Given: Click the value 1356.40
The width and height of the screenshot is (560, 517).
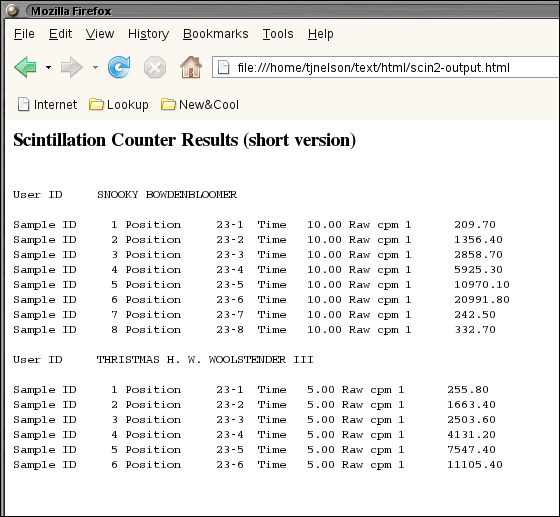Looking at the screenshot, I should pyautogui.click(x=478, y=240).
